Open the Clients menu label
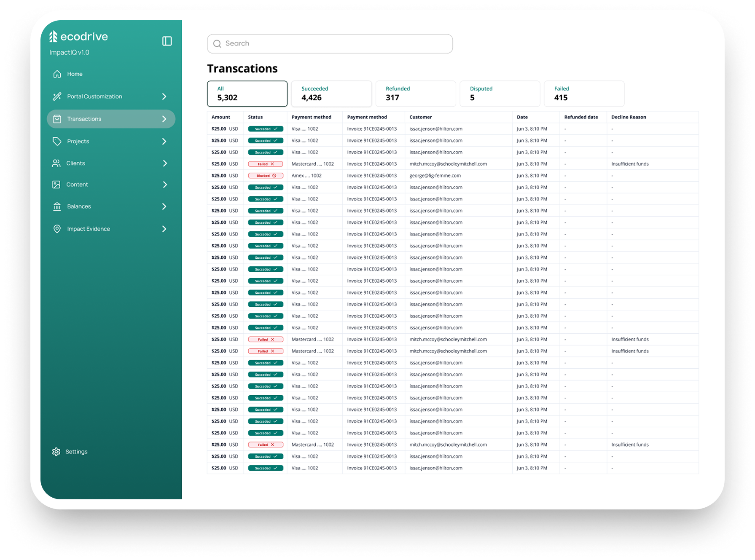Screen dimensions: 755x560 click(x=75, y=163)
